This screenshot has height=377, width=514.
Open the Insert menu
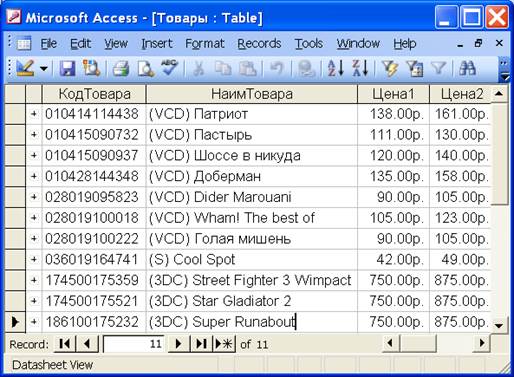point(157,44)
